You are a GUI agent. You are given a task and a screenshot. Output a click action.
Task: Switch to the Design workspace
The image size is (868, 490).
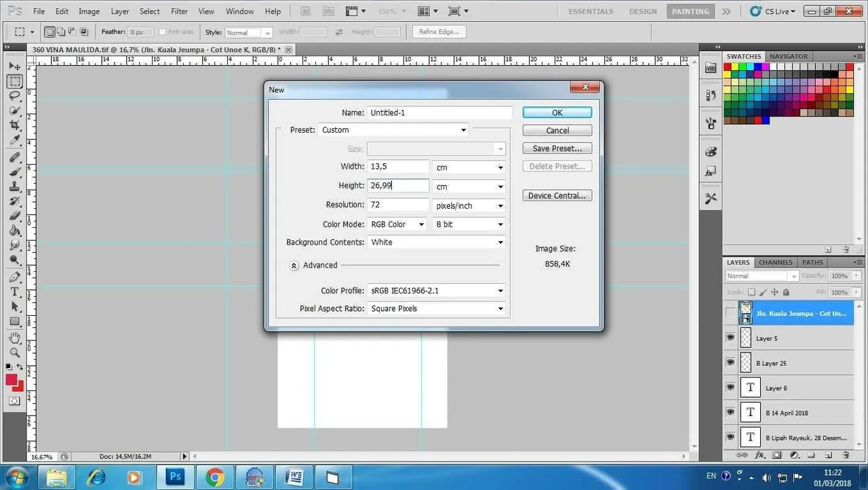click(x=643, y=12)
